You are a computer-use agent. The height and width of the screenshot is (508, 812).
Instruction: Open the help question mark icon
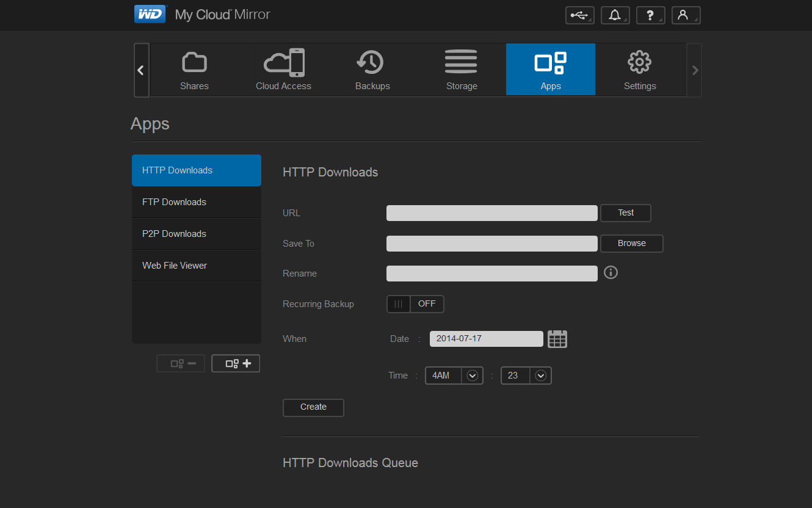pos(651,15)
